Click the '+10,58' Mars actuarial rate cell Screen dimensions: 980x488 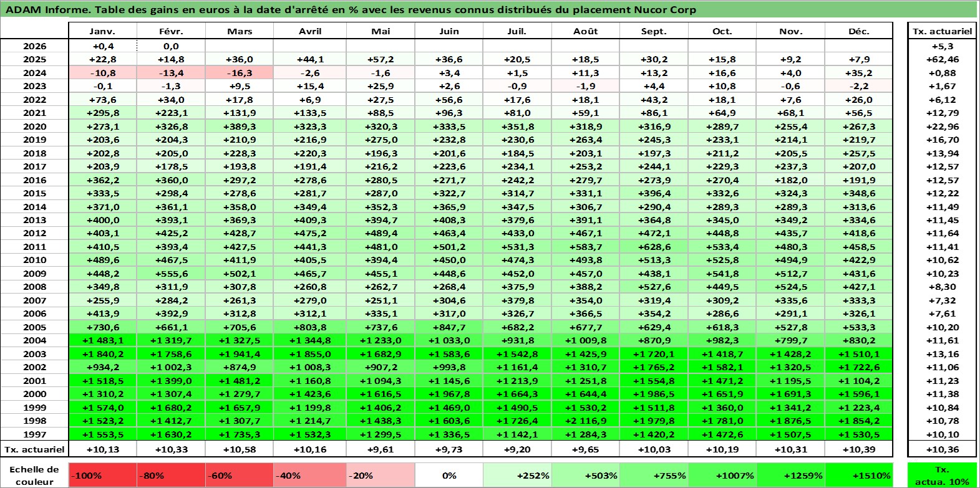pyautogui.click(x=240, y=449)
